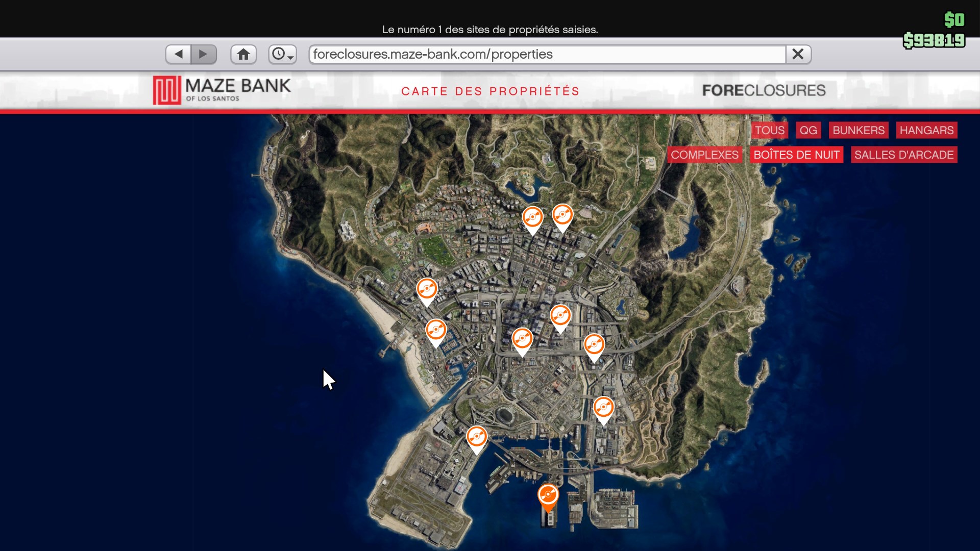
Task: Pick the northernmost right-hand nightclub pin
Action: pos(562,216)
